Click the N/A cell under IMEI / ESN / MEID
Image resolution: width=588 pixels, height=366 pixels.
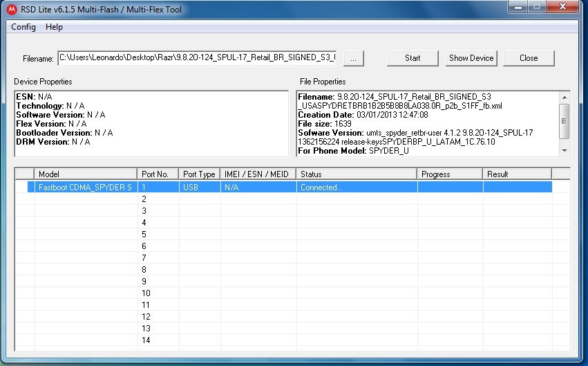click(x=258, y=187)
